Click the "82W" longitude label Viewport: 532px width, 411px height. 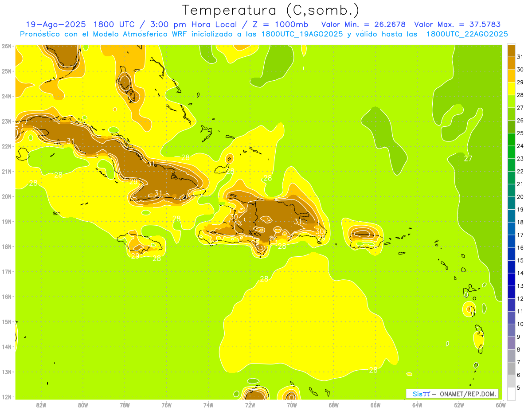click(x=41, y=405)
